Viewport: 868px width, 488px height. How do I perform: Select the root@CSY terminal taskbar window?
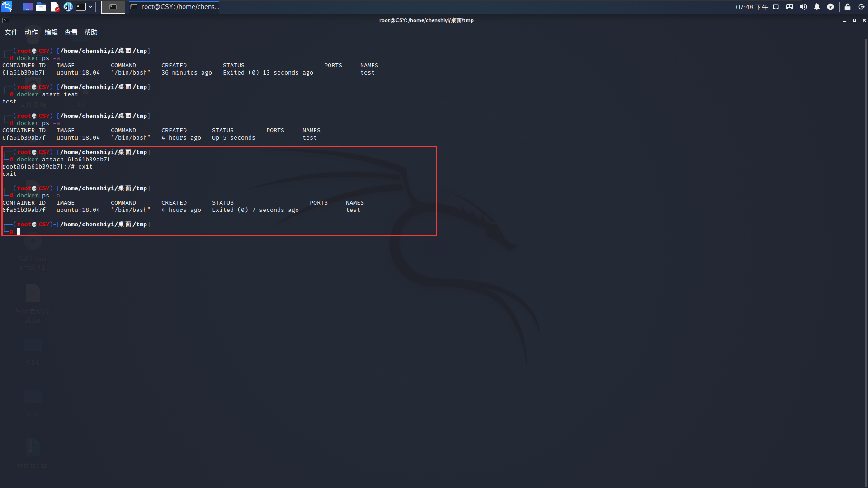(x=175, y=7)
